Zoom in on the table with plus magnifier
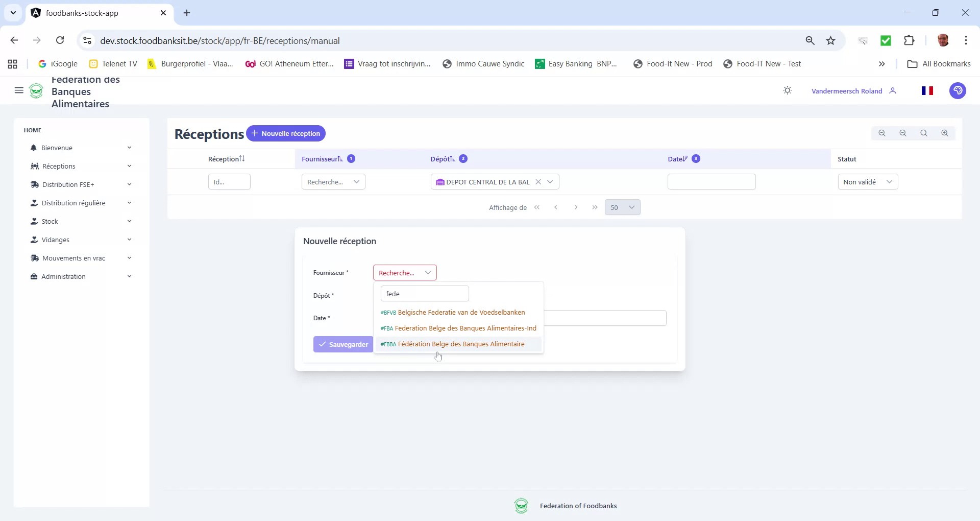 tap(945, 133)
